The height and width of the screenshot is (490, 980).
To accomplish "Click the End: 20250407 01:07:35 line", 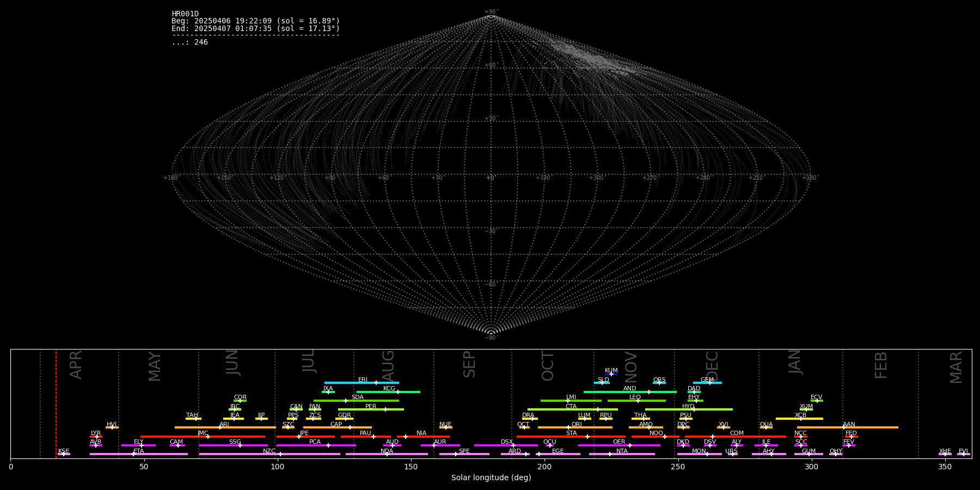I will coord(255,28).
